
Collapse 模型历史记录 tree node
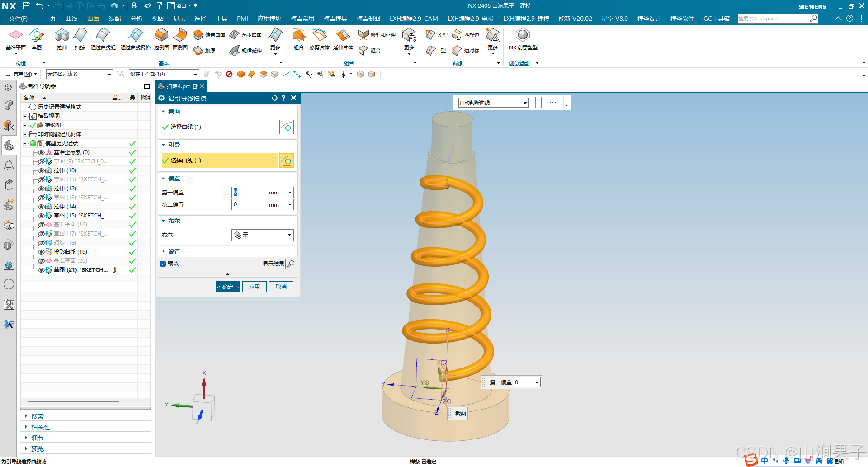tap(25, 143)
